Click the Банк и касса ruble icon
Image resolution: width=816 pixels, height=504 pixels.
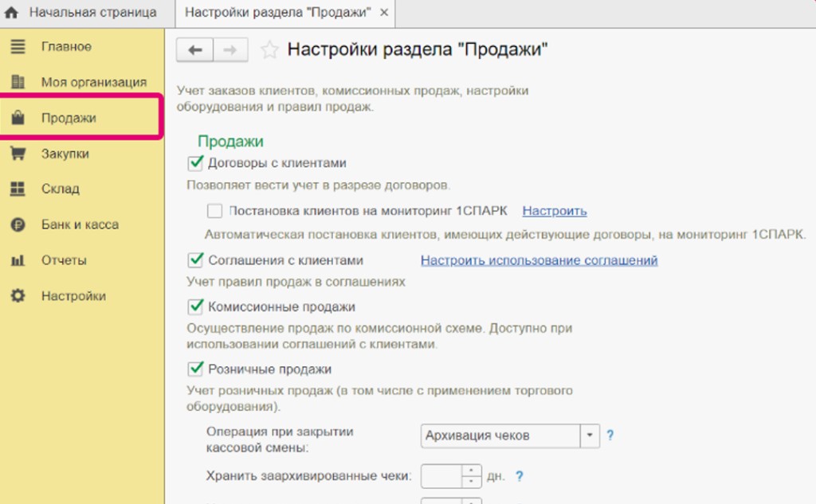[x=18, y=225]
